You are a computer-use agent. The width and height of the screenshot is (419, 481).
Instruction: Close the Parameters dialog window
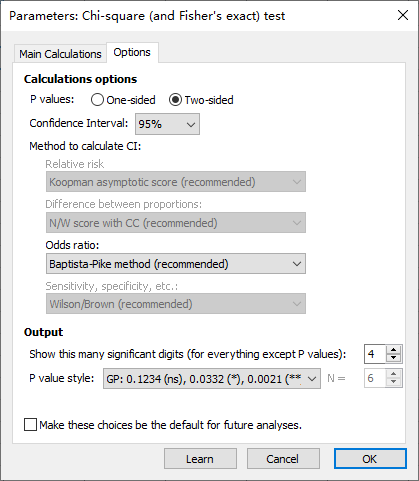(403, 15)
